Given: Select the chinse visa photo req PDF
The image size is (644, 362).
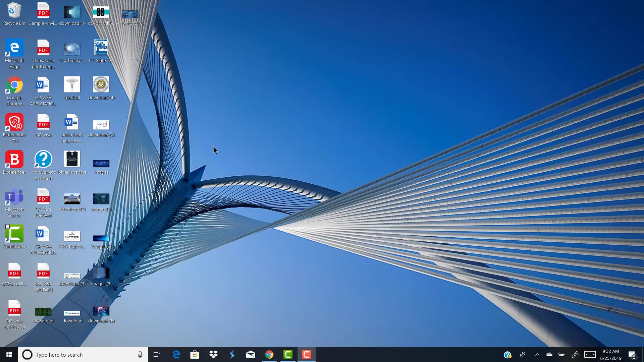Looking at the screenshot, I should 43,54.
